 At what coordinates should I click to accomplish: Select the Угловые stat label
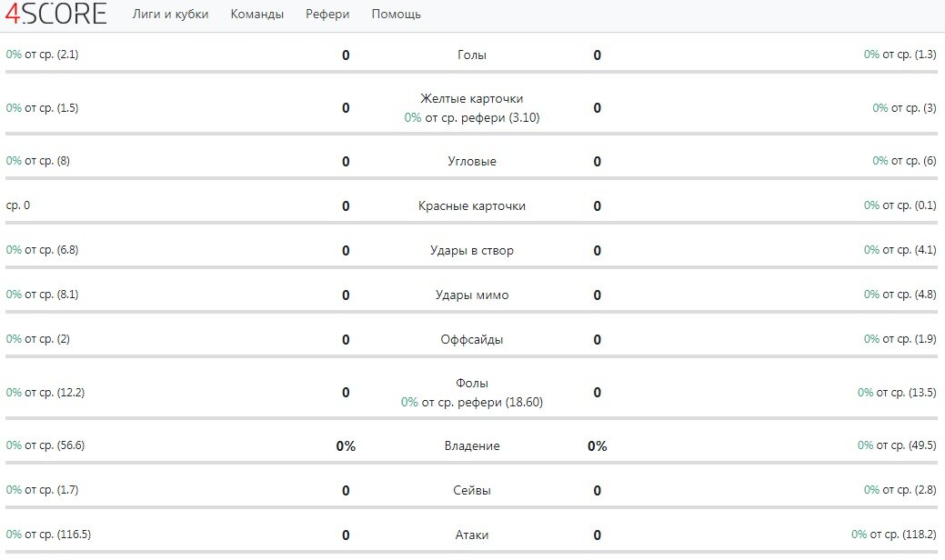472,161
